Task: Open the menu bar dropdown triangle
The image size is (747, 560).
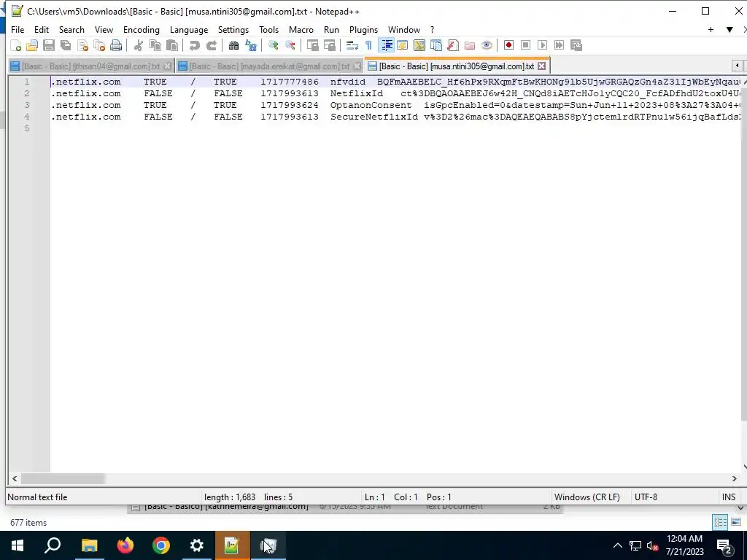Action: pyautogui.click(x=729, y=29)
